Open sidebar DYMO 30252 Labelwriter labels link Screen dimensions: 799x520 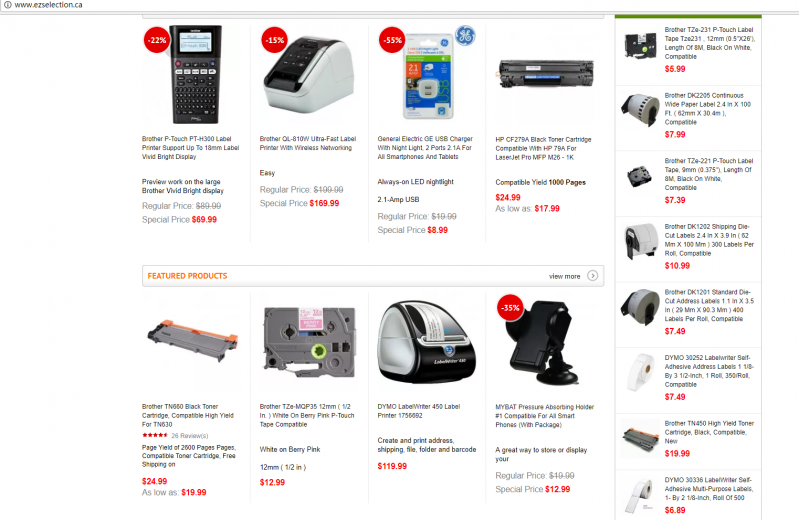(708, 371)
